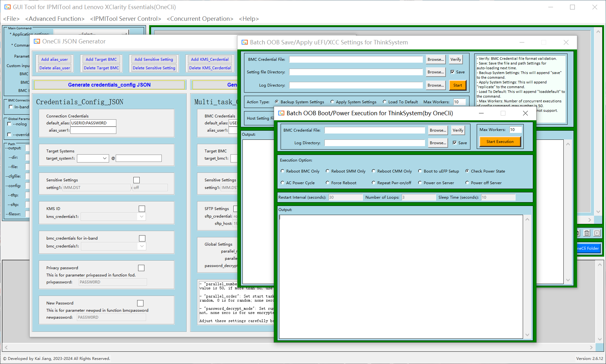This screenshot has width=606, height=364.
Task: Enable the Sensitive Settings checkbox in Credentials_Config_JSON
Action: click(x=137, y=180)
